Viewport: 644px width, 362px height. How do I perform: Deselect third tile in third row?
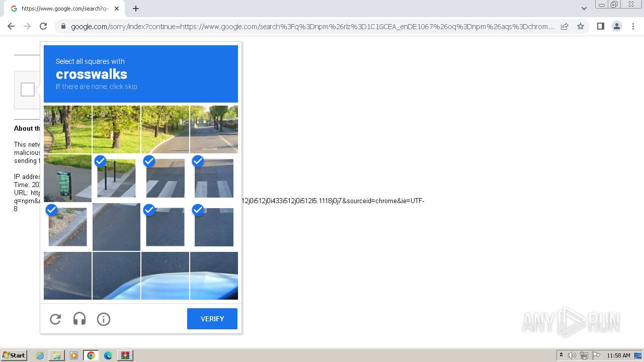point(165,227)
